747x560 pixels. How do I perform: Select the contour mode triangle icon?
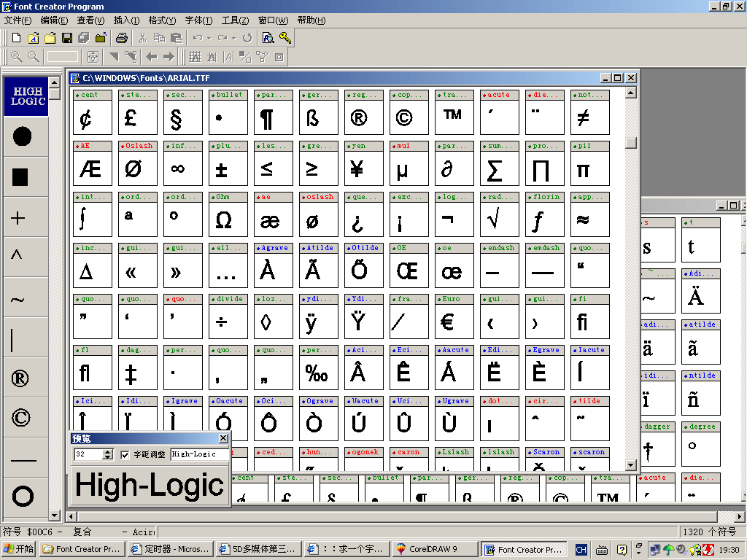coord(114,57)
